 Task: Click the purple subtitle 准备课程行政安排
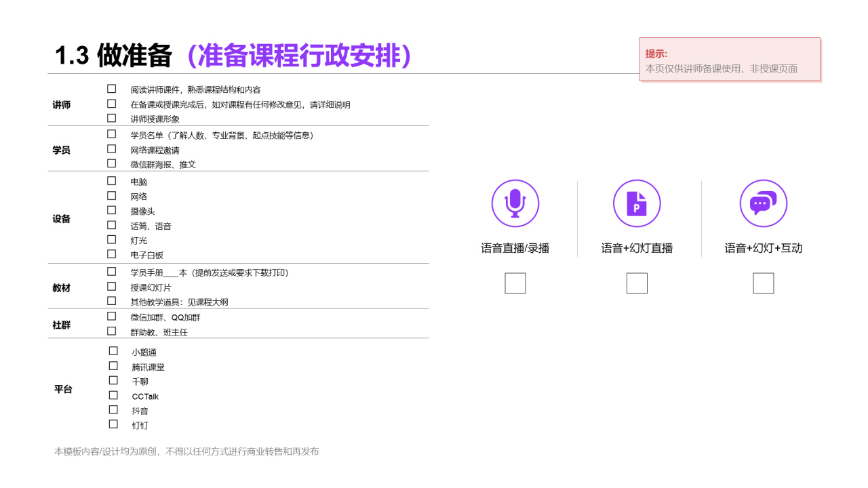tap(299, 56)
